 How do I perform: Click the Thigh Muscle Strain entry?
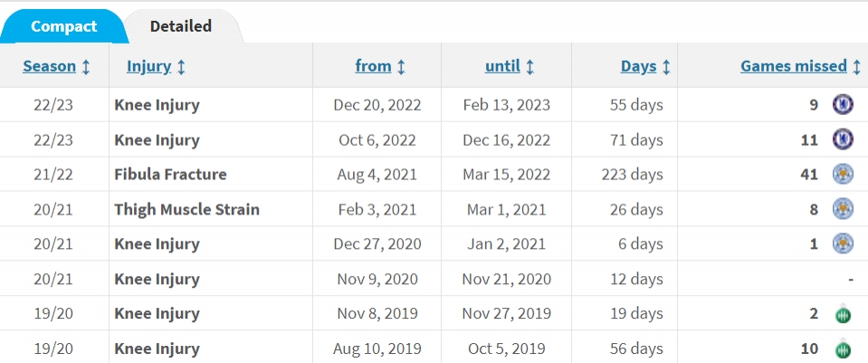186,209
